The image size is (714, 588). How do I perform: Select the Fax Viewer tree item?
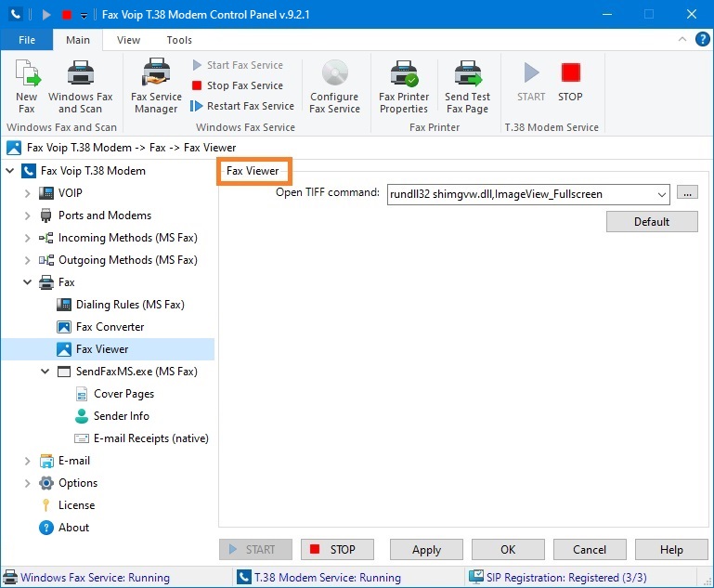tap(108, 349)
